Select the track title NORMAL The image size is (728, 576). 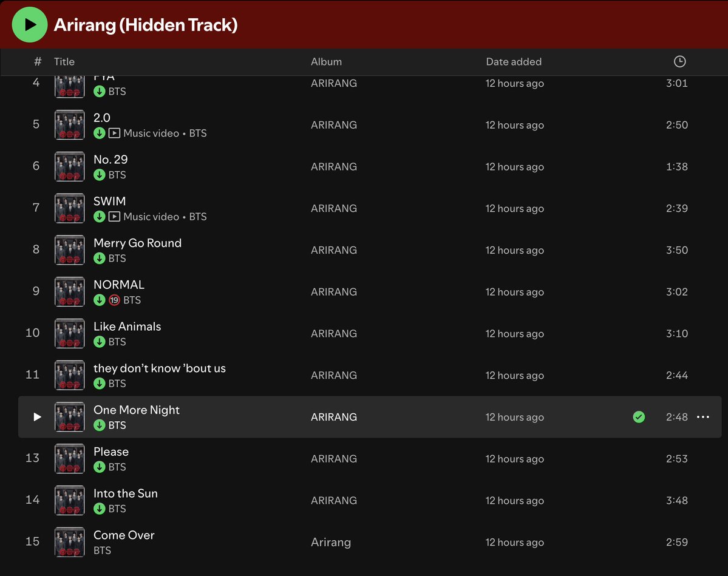tap(119, 285)
